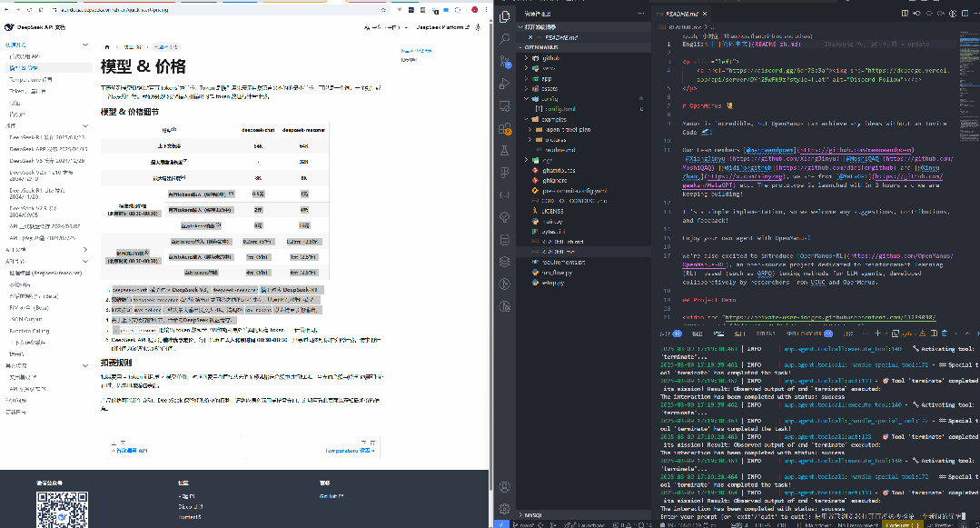Add a new terminal with plus icon

877,334
